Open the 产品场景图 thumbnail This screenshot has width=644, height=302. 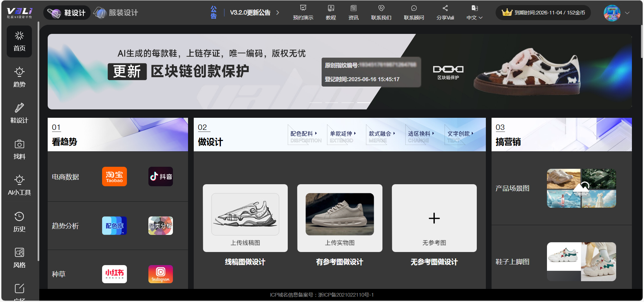581,188
